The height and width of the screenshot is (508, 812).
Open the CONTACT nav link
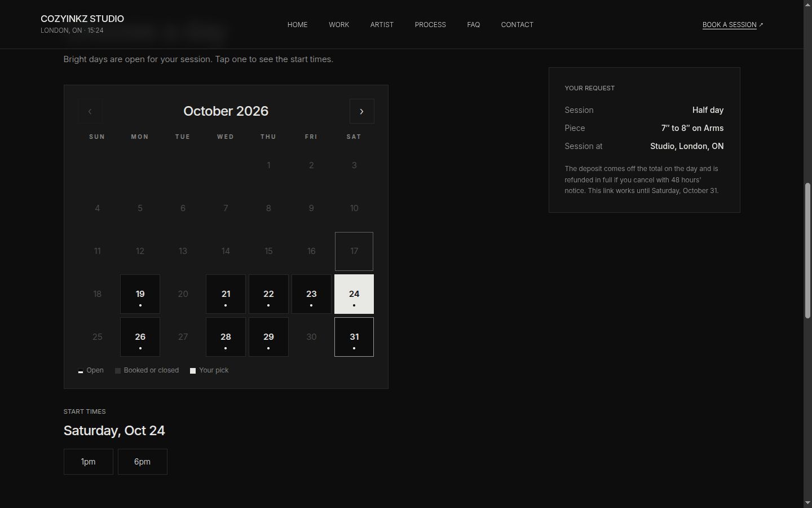pos(517,25)
